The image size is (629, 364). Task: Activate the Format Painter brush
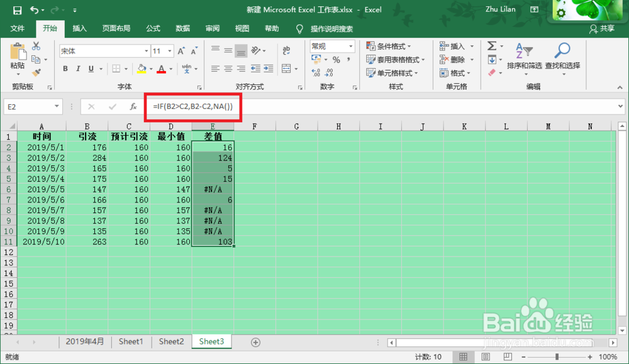36,72
